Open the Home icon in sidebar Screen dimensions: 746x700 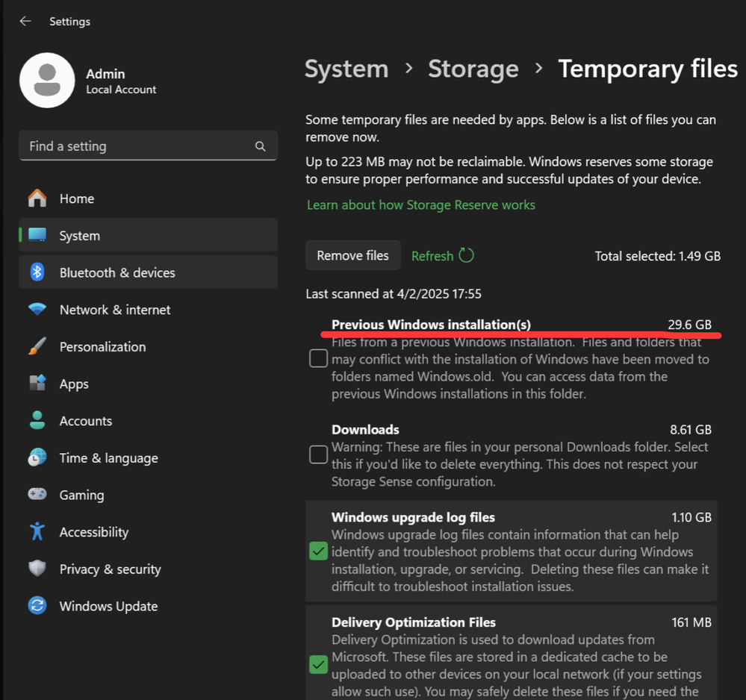tap(37, 199)
